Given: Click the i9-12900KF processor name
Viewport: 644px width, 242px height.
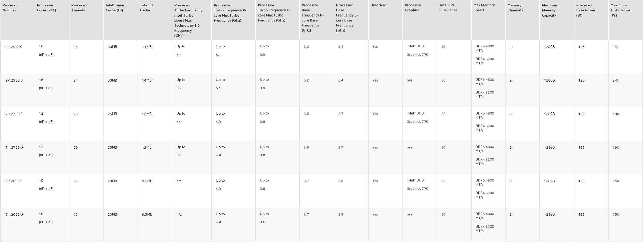Looking at the screenshot, I should [x=14, y=80].
